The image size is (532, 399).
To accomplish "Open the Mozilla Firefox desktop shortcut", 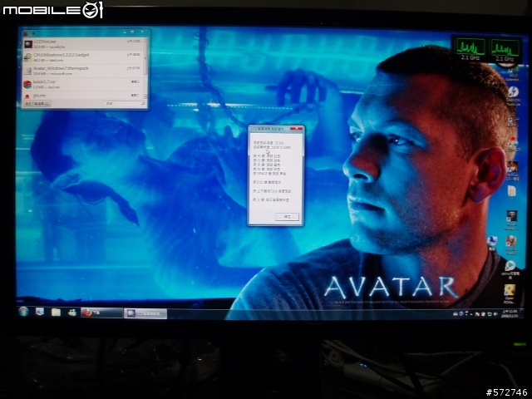I will tap(511, 244).
